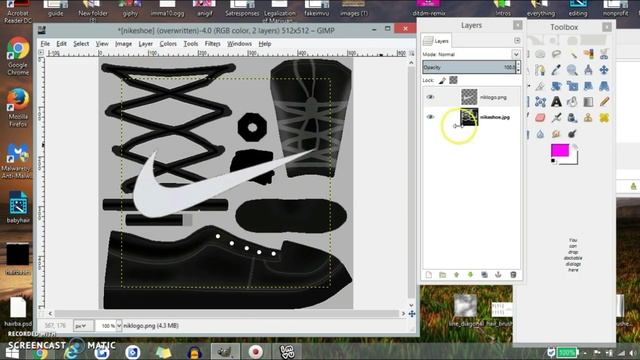
Task: Open the canvas navigation cross icon
Action: point(412,314)
